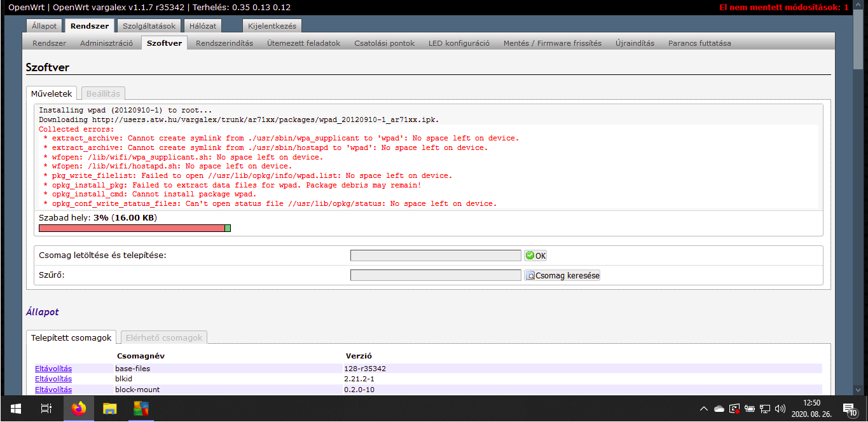The image size is (868, 422).
Task: Click package name base-files
Action: [x=132, y=369]
